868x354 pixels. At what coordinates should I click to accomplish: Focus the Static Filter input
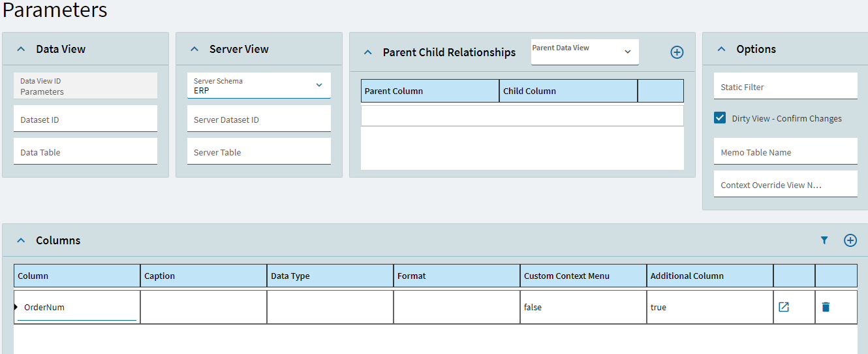786,86
